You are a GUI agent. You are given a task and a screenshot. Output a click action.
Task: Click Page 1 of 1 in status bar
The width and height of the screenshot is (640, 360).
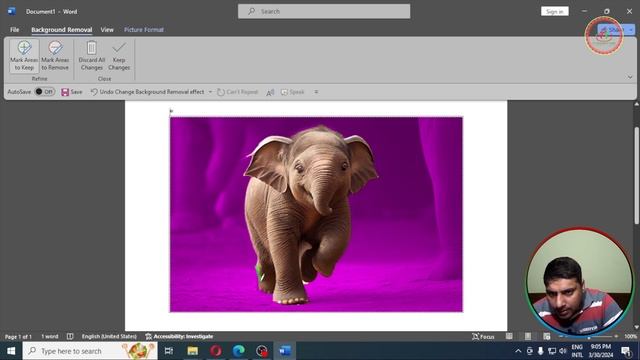pos(18,337)
